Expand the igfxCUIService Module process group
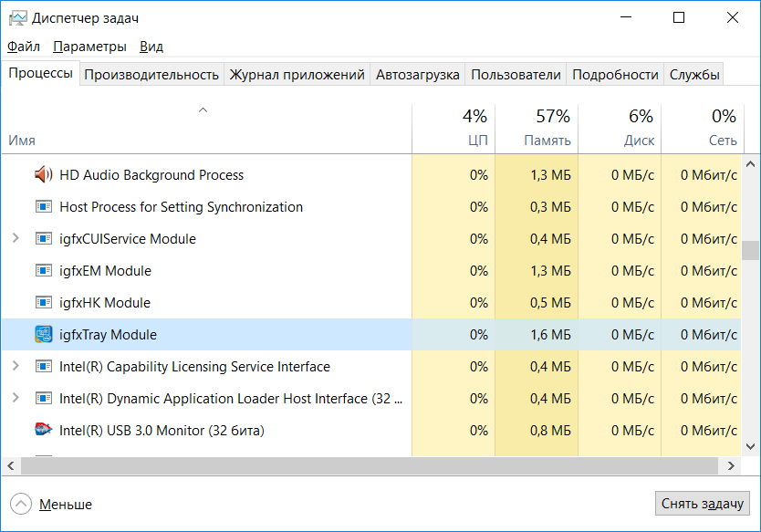 pyautogui.click(x=15, y=239)
